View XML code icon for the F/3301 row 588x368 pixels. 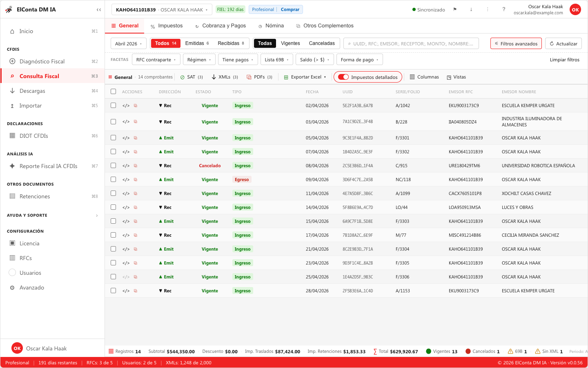point(126,138)
